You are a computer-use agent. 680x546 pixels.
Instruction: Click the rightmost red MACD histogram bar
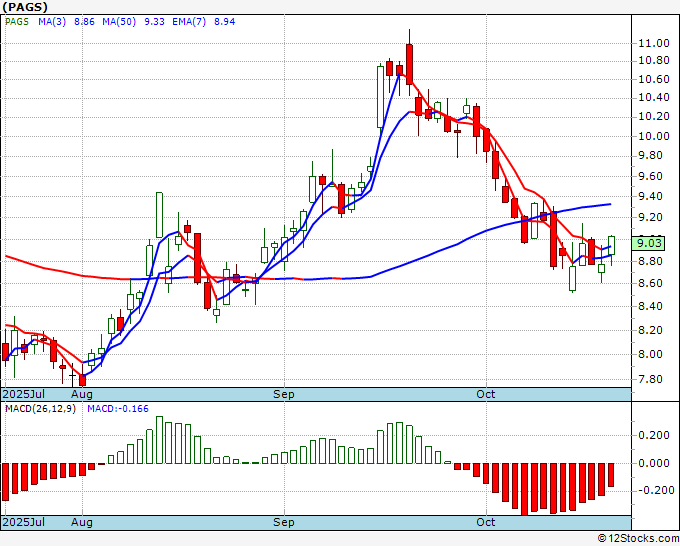(611, 475)
